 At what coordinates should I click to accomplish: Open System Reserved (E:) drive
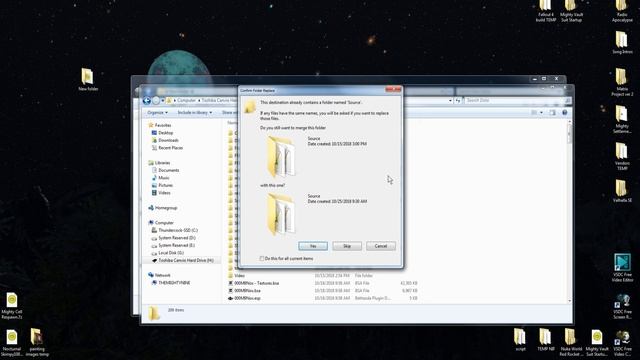coord(176,245)
